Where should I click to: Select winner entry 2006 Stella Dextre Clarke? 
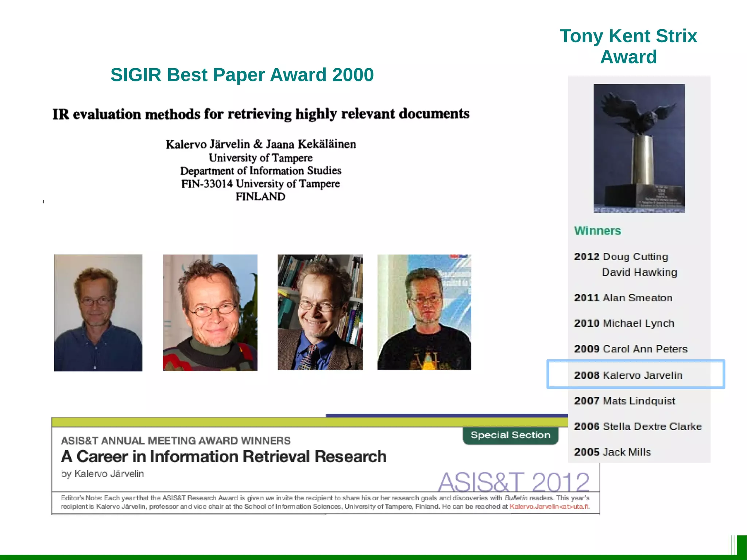pyautogui.click(x=638, y=426)
